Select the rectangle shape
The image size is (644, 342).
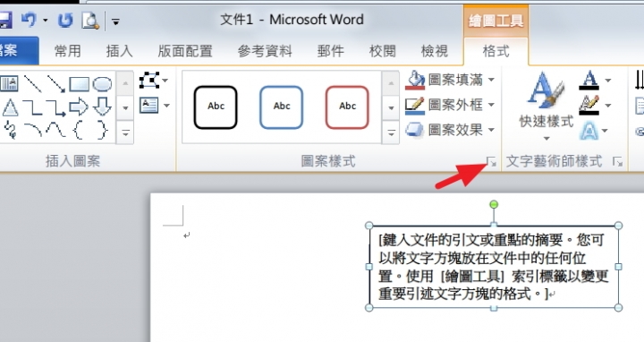point(80,84)
